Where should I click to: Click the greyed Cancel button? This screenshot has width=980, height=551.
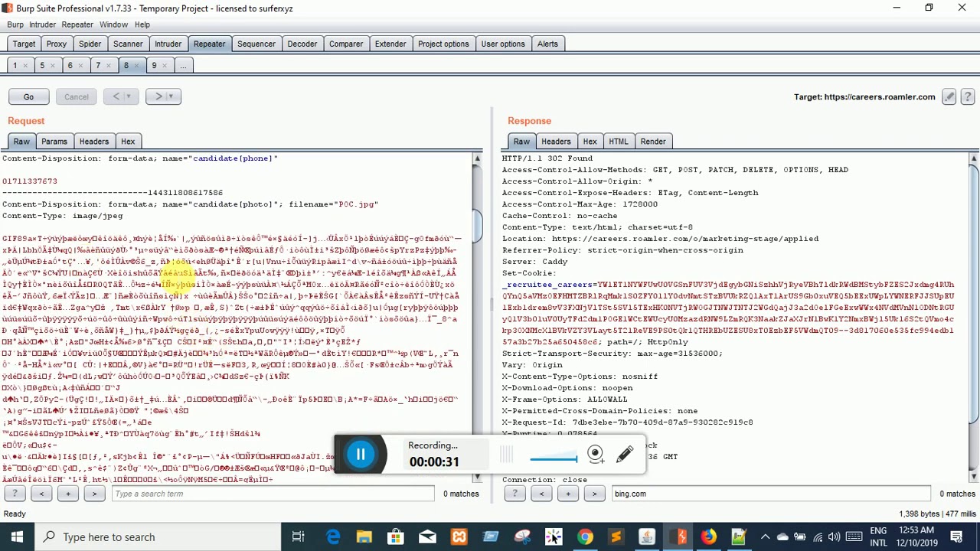coord(77,96)
